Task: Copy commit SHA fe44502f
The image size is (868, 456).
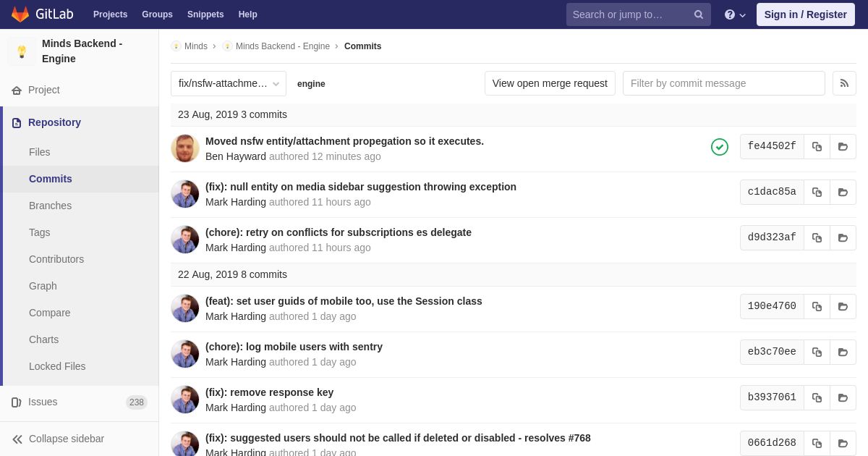Action: 817,146
